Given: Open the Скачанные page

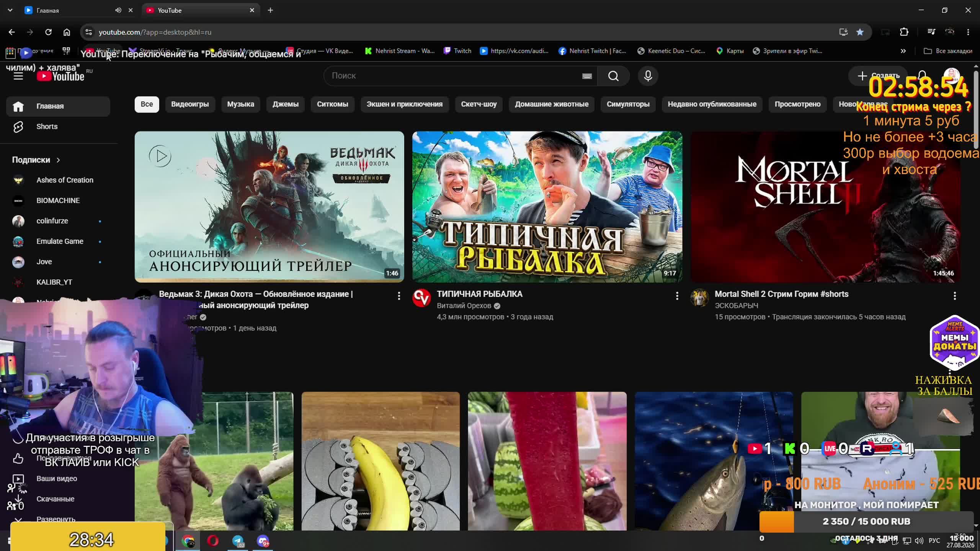Looking at the screenshot, I should (58, 499).
